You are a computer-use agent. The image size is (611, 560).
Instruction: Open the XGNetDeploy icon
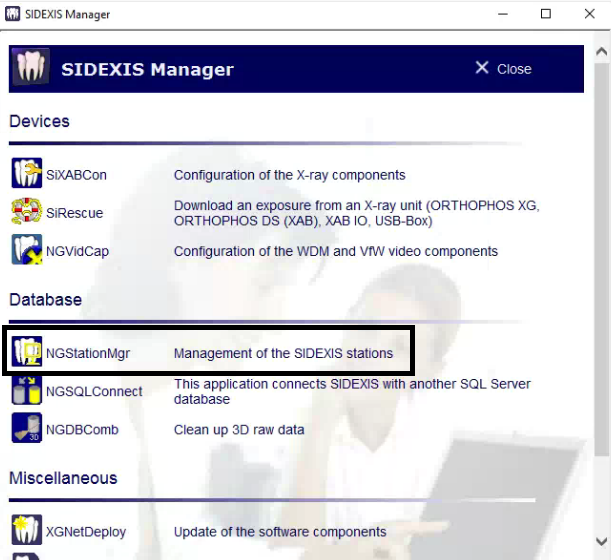click(x=26, y=530)
